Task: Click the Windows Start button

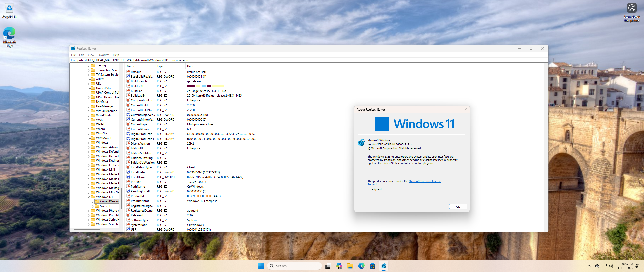Action: coord(261,266)
